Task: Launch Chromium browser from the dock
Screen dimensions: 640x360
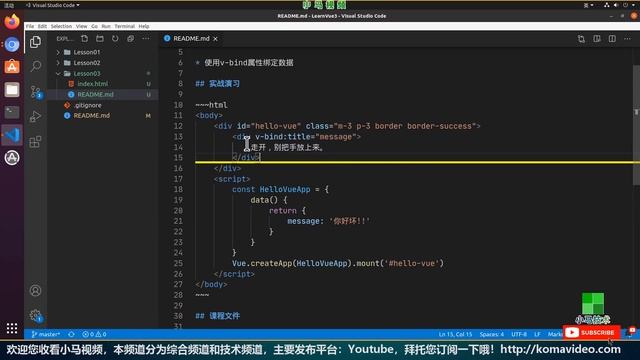Action: (x=12, y=44)
